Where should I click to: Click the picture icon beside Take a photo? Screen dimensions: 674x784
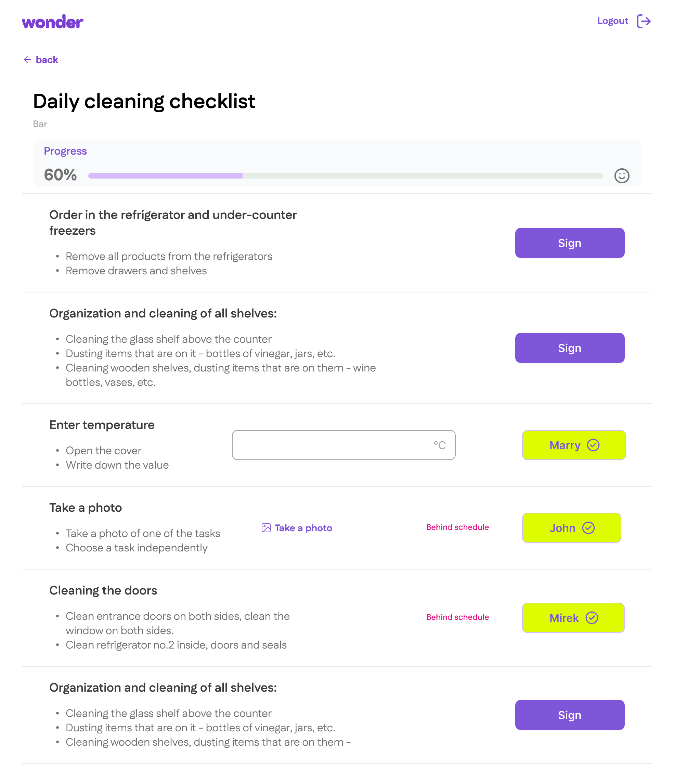tap(266, 528)
